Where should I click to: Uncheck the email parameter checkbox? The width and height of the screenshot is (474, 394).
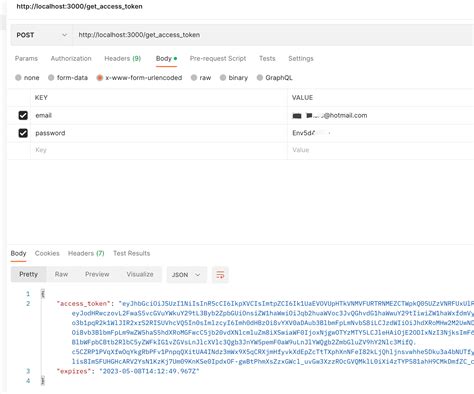point(23,115)
